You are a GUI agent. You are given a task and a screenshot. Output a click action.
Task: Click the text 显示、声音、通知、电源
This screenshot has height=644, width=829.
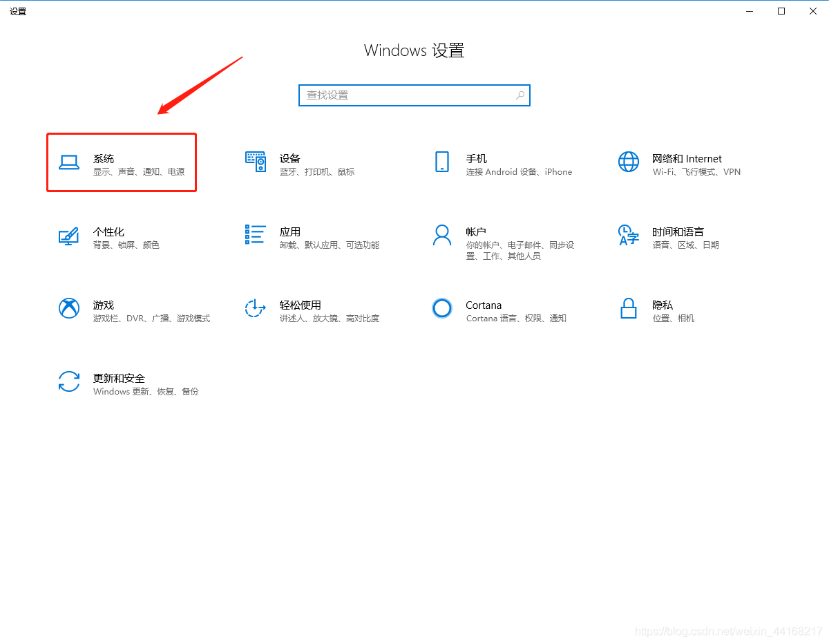139,172
